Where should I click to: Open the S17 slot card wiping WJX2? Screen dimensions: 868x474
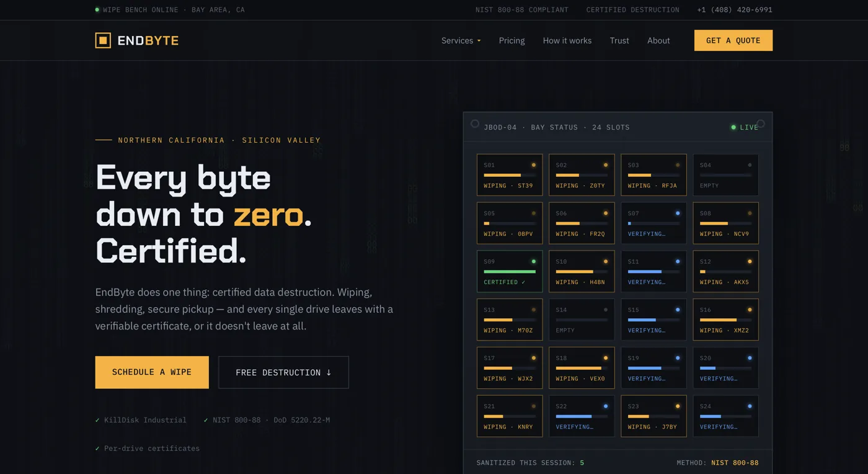[510, 368]
